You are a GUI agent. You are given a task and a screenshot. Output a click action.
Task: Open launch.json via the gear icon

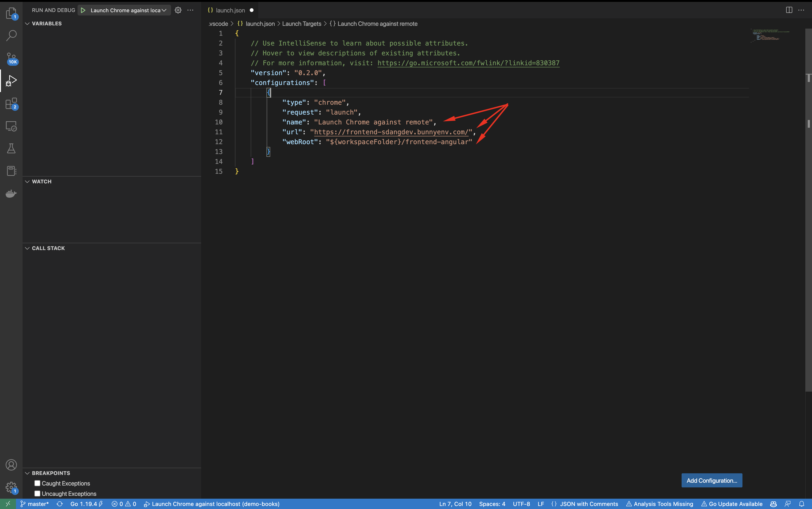click(178, 10)
